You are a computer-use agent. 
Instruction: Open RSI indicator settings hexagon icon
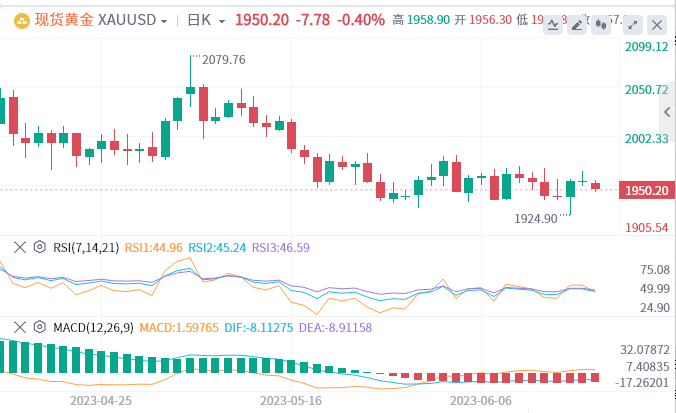(39, 247)
